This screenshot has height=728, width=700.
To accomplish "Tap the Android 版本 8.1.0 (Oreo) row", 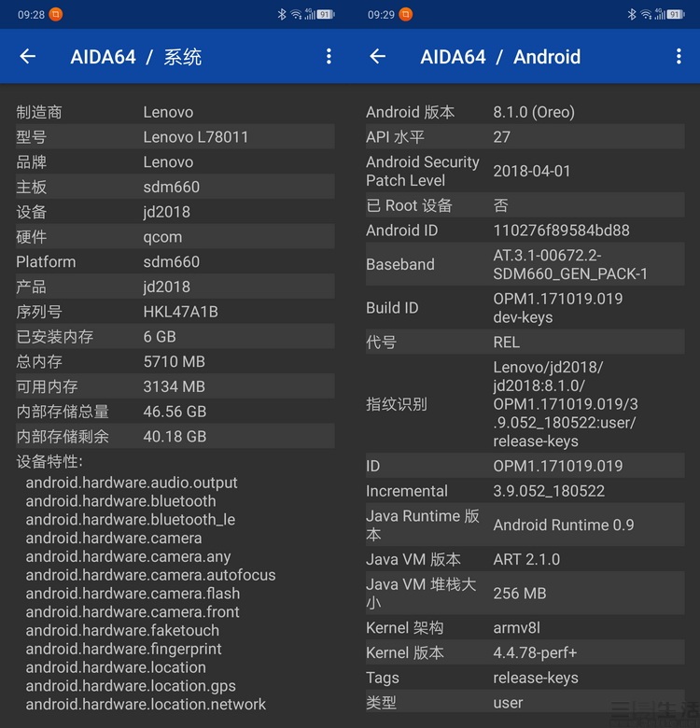I will click(525, 112).
